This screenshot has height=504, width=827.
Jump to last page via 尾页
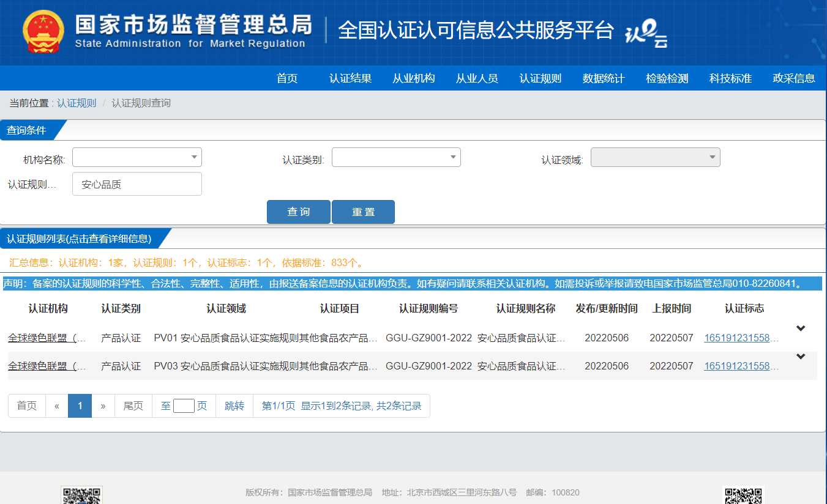point(133,406)
